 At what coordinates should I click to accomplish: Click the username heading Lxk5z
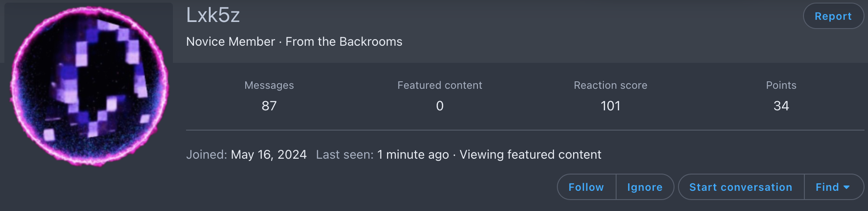pyautogui.click(x=213, y=15)
